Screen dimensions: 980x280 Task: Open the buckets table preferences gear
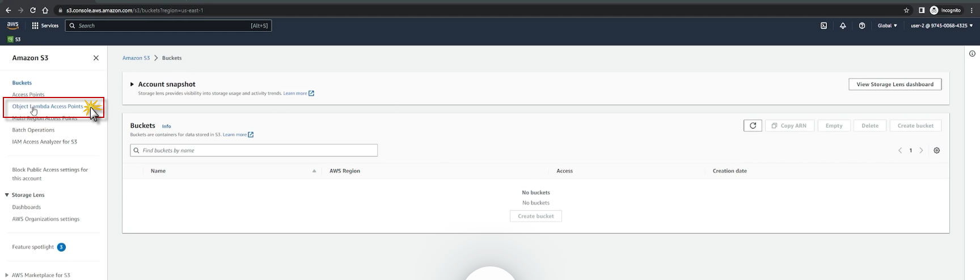(937, 150)
